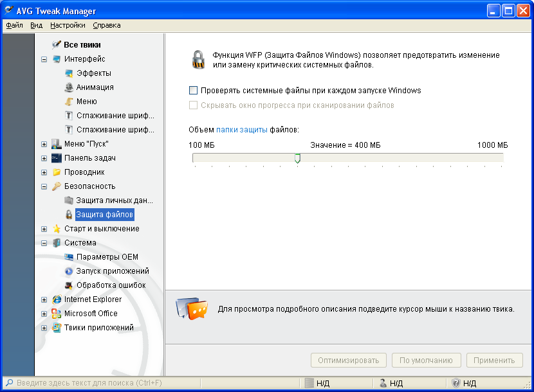
Task: Open the Вид menu
Action: [x=36, y=25]
